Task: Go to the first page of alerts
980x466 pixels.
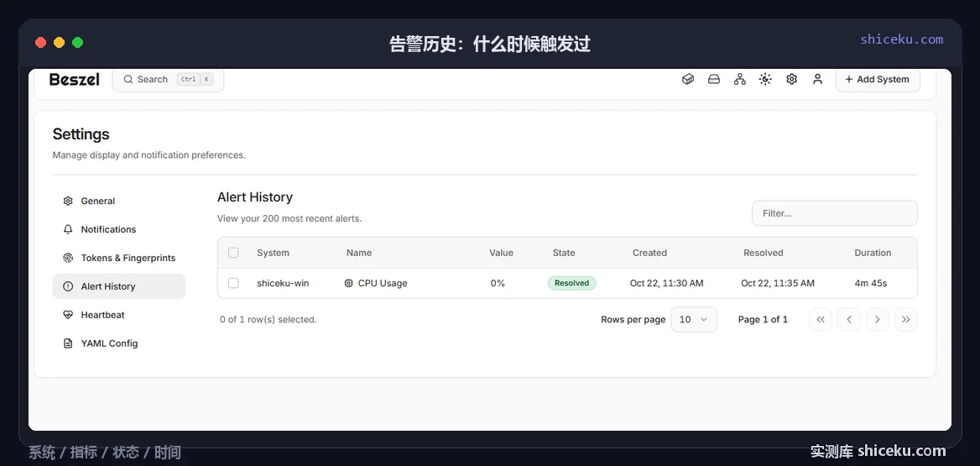Action: click(x=821, y=320)
